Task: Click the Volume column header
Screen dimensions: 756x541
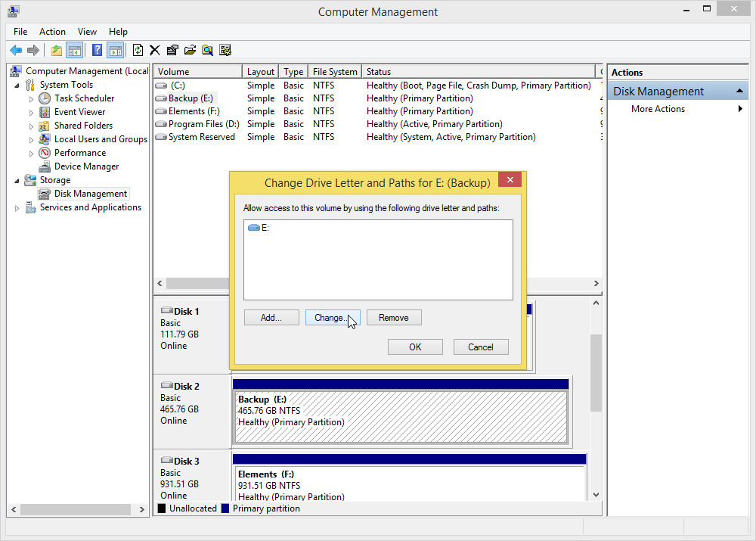Action: coord(197,72)
